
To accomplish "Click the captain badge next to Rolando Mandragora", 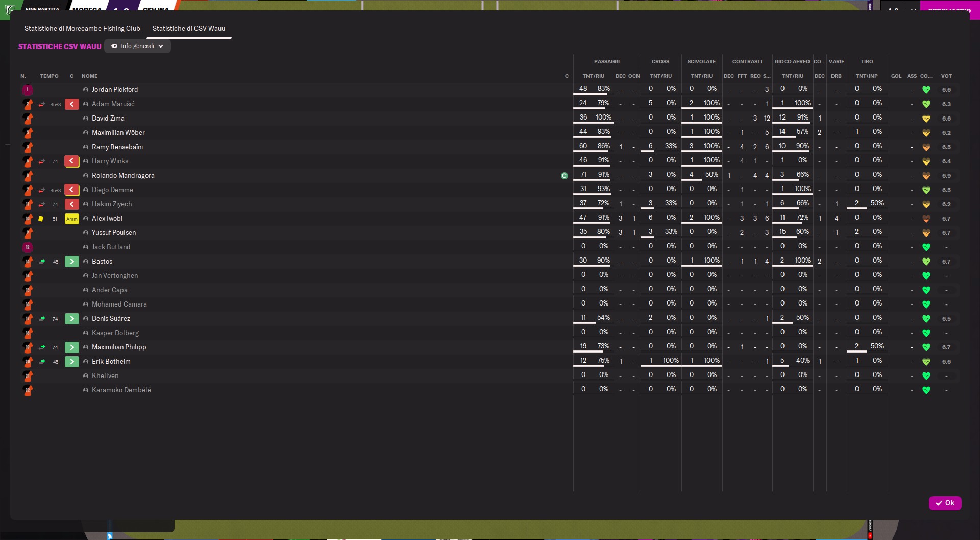I will 564,176.
